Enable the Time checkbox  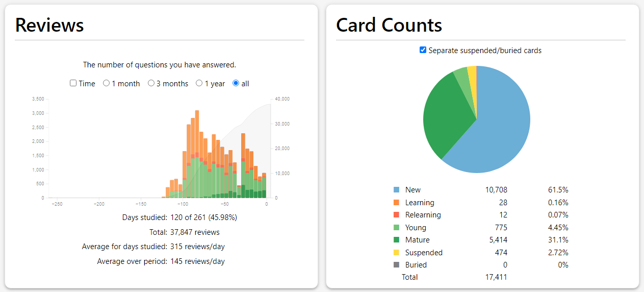pos(73,83)
